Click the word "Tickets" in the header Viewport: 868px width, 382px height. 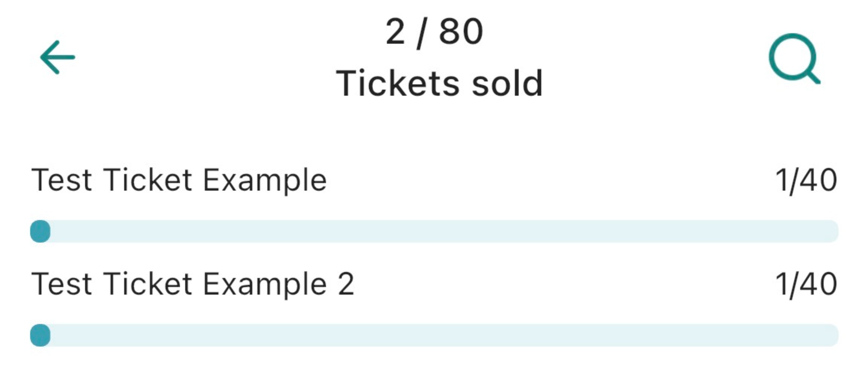397,83
